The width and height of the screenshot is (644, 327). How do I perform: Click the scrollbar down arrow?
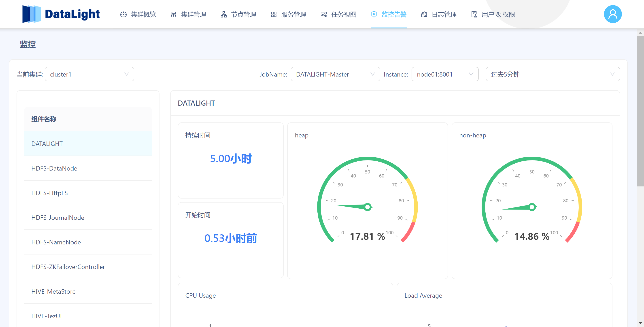pyautogui.click(x=640, y=323)
